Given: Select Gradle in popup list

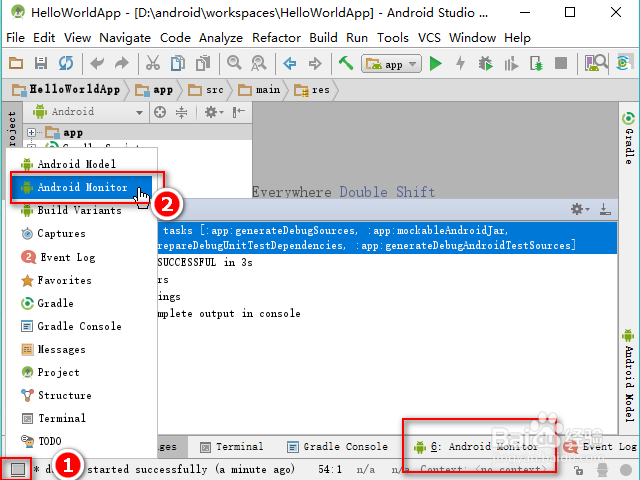Looking at the screenshot, I should [82, 303].
